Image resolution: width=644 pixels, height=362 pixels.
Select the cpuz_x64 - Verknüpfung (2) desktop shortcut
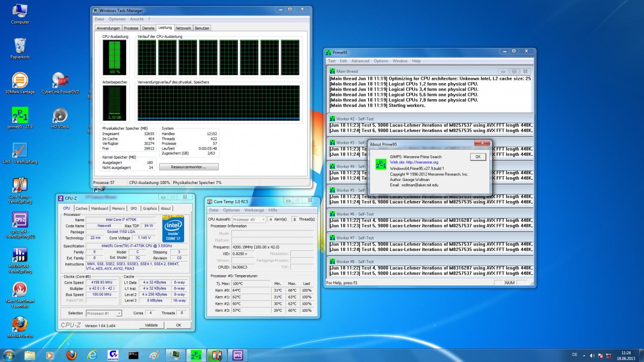coord(20,225)
